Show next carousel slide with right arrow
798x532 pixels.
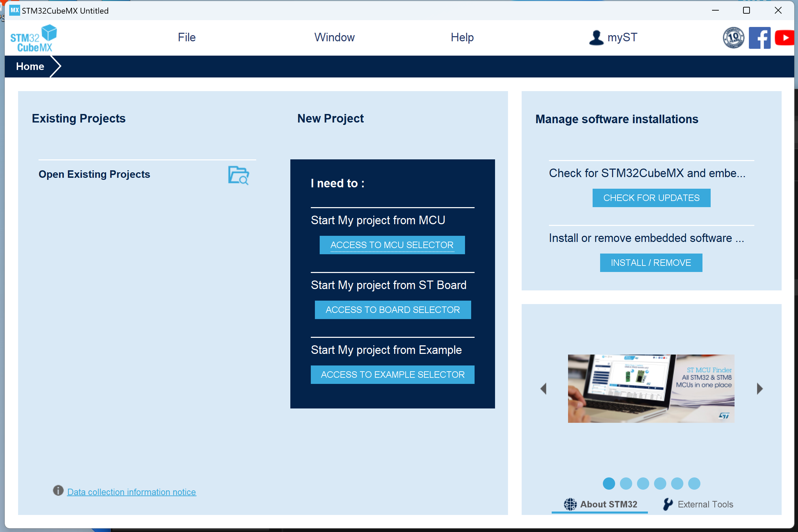click(x=759, y=388)
